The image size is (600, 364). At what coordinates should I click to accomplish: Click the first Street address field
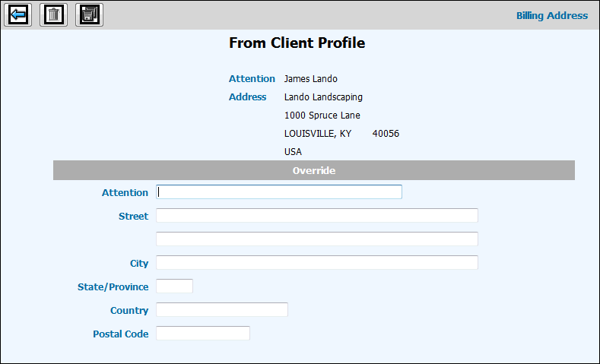pos(316,216)
